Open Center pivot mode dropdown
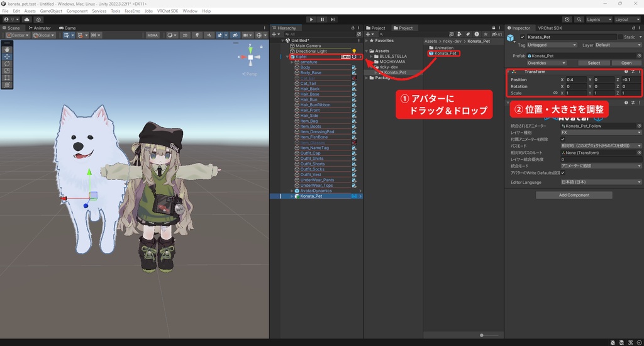 tap(17, 35)
